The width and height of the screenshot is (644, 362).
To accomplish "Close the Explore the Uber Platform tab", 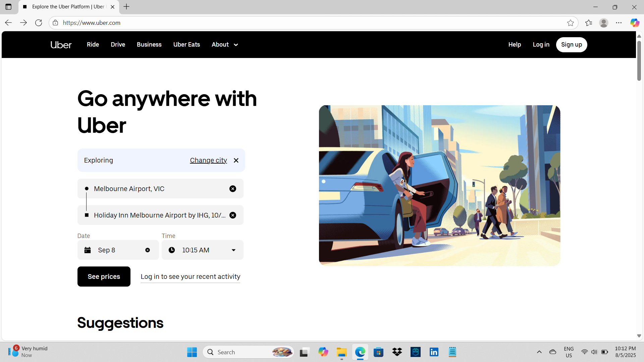I will point(113,7).
